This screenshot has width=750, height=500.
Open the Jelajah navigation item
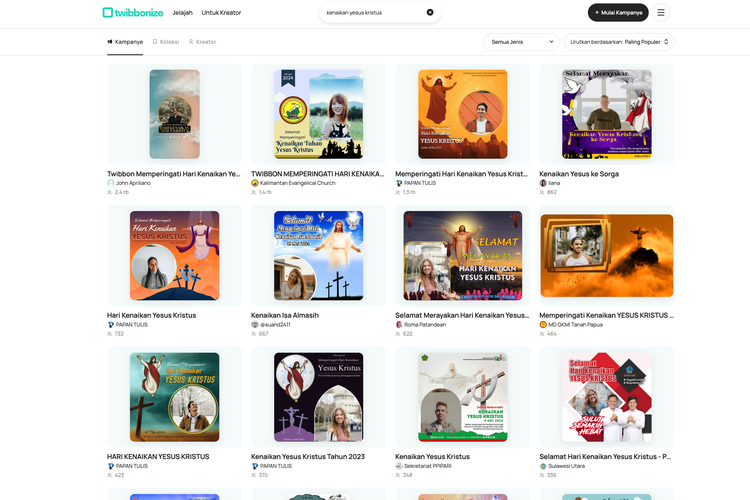pos(182,12)
